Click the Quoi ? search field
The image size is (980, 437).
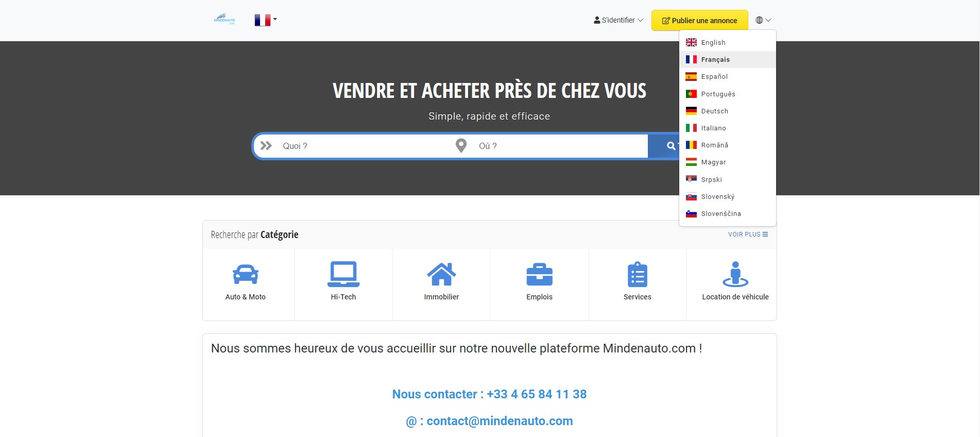(360, 146)
